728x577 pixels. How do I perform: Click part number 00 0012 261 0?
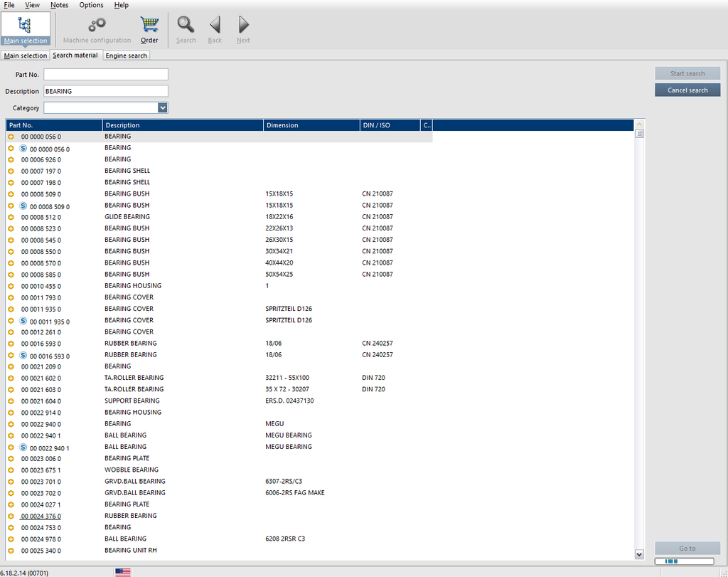pos(41,332)
